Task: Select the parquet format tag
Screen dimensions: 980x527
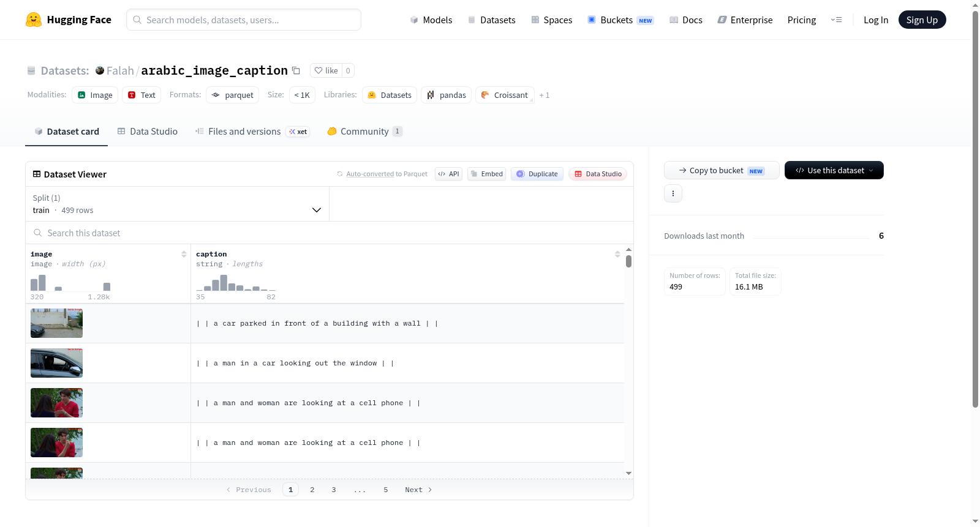Action: [232, 95]
